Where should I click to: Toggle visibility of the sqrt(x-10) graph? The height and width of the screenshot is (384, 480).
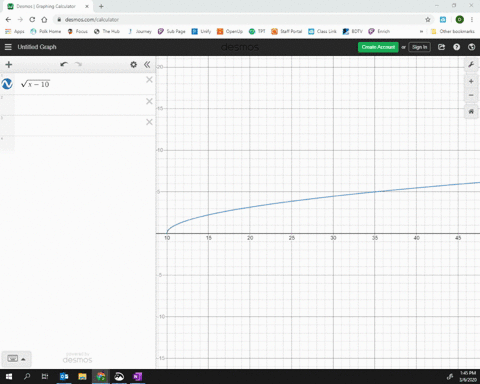pos(7,84)
